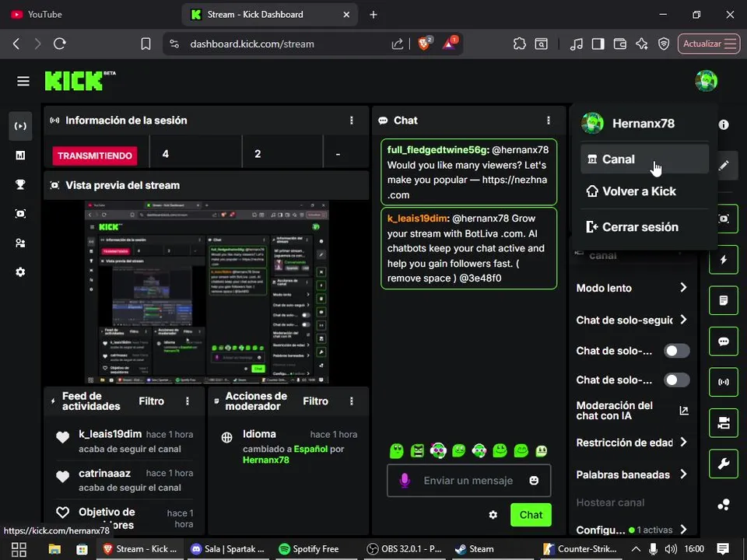Open the Filtro dropdown in Feed de actividades
The image size is (747, 560).
pos(152,401)
